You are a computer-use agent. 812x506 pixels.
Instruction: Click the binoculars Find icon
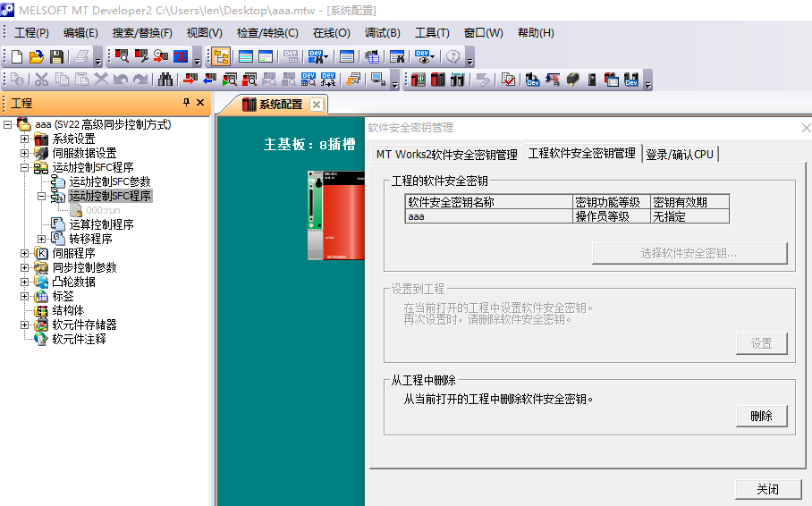165,80
